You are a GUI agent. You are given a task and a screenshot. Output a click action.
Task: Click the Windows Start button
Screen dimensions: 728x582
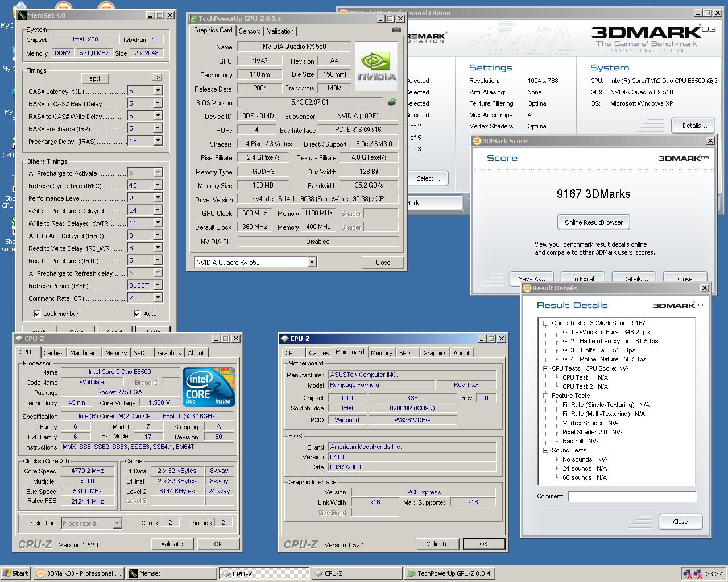[x=16, y=573]
